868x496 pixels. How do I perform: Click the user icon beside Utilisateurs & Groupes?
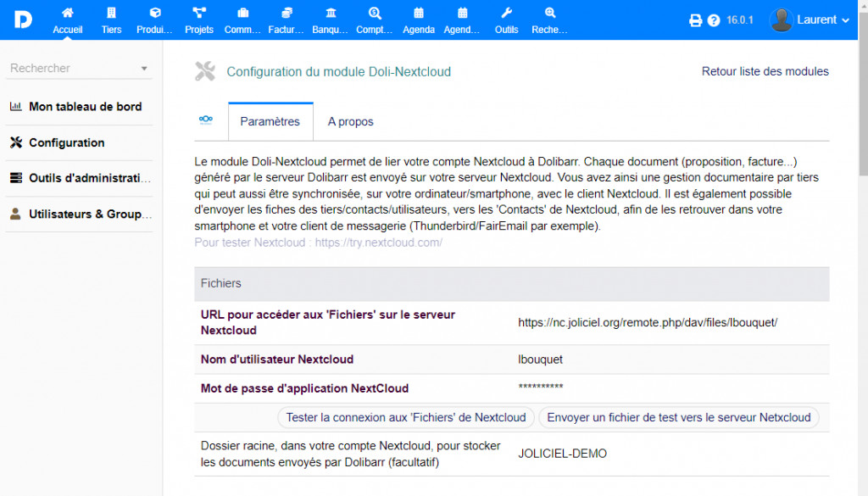coord(15,214)
